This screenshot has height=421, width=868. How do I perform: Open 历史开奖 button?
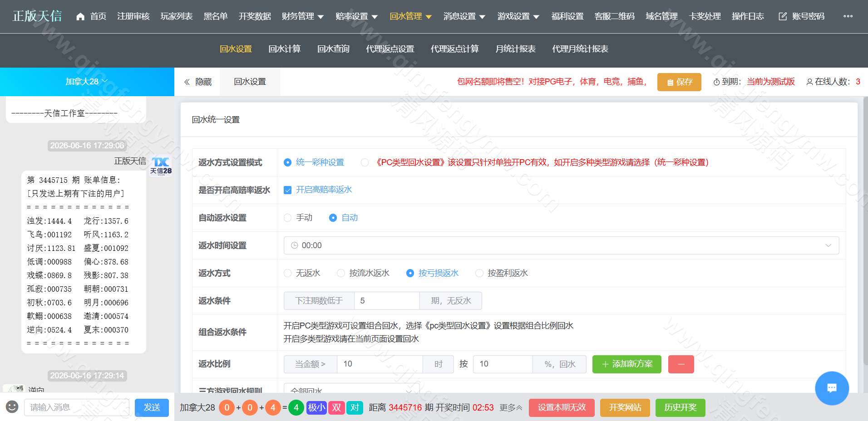681,407
